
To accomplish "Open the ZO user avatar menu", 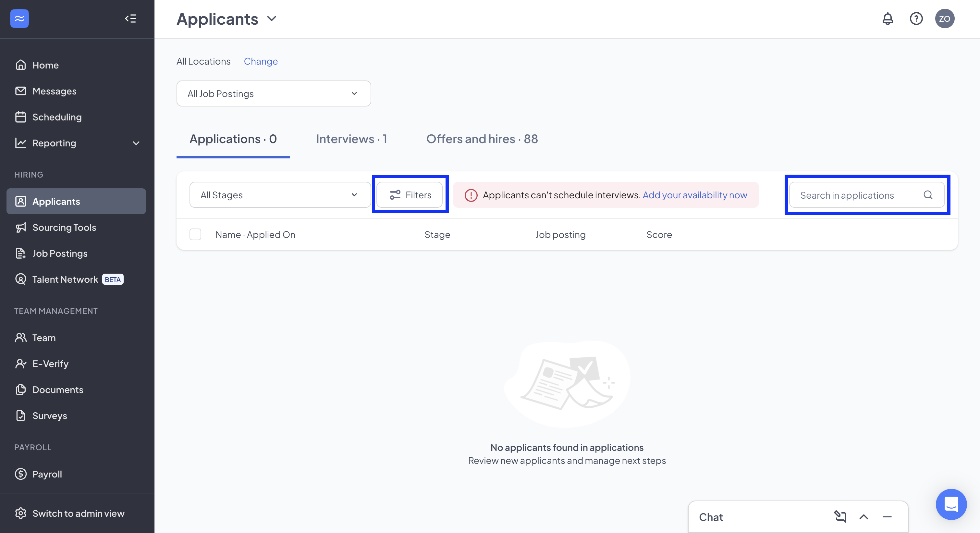I will [x=944, y=19].
